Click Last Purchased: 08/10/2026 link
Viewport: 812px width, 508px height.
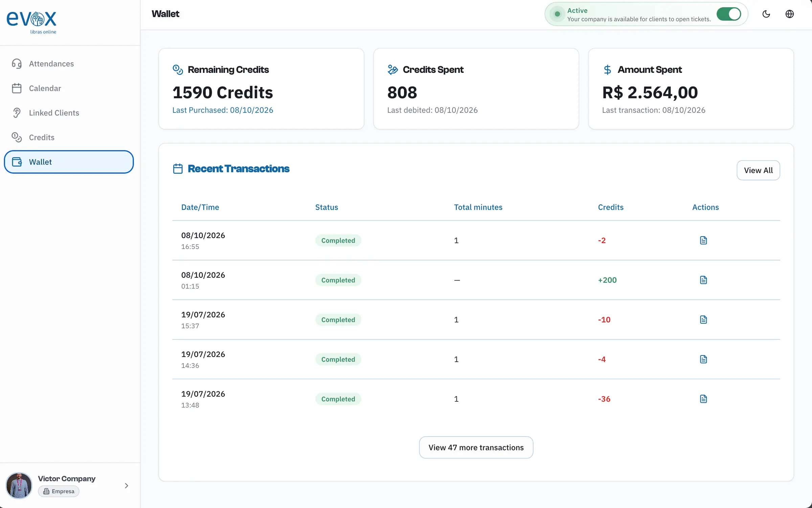(223, 110)
